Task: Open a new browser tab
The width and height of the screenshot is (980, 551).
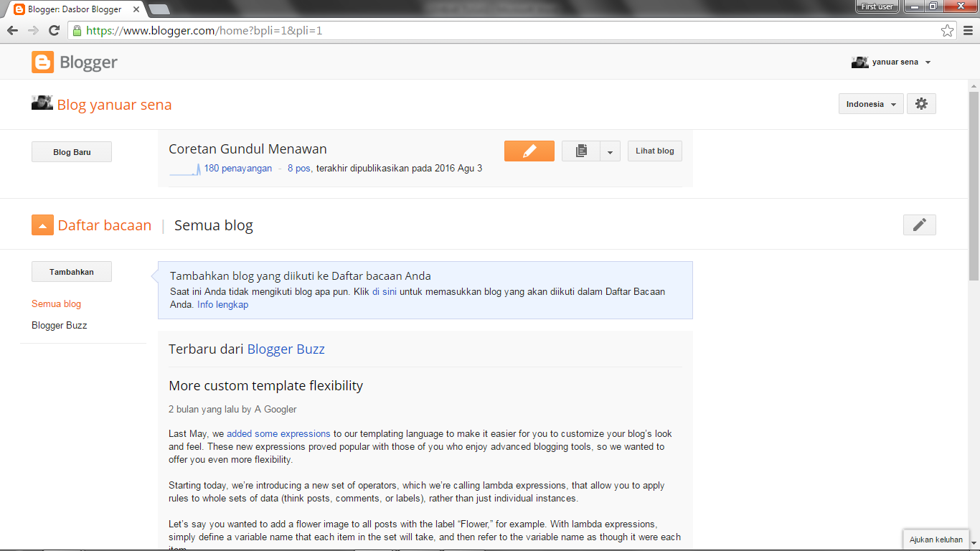Action: point(159,9)
